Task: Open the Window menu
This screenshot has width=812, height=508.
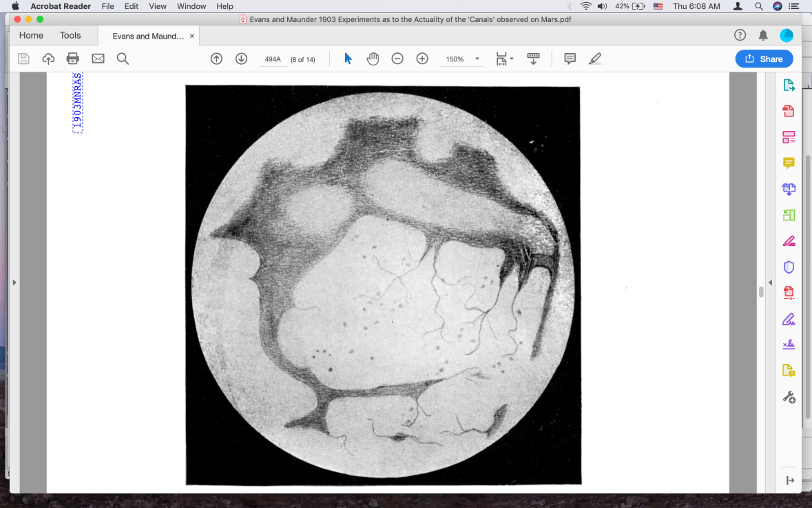Action: pos(191,6)
